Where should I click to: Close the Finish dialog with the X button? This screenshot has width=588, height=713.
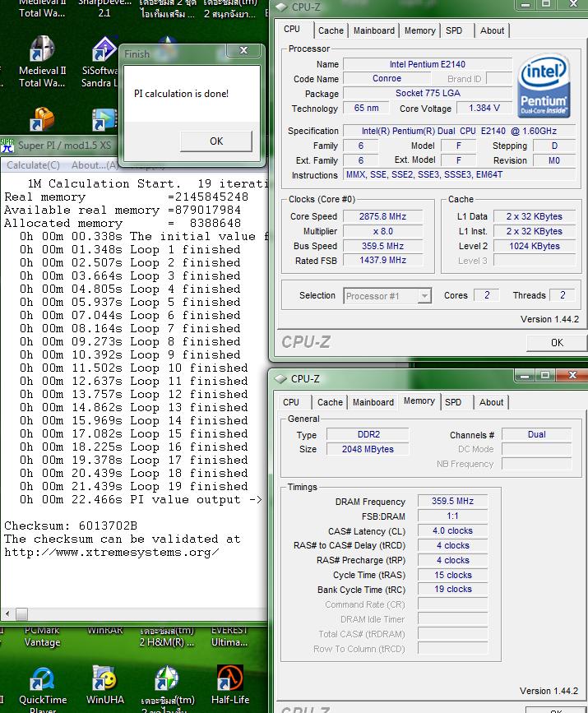point(243,50)
